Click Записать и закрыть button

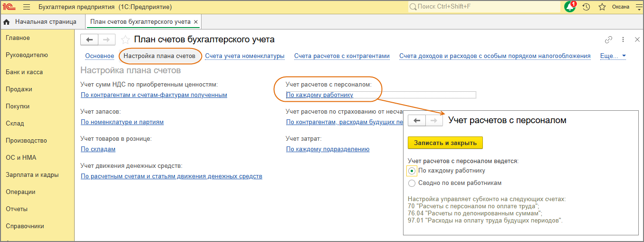pos(445,143)
